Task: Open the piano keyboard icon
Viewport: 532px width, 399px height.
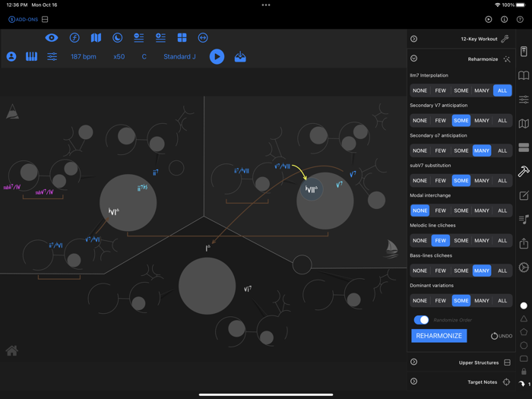Action: tap(32, 57)
